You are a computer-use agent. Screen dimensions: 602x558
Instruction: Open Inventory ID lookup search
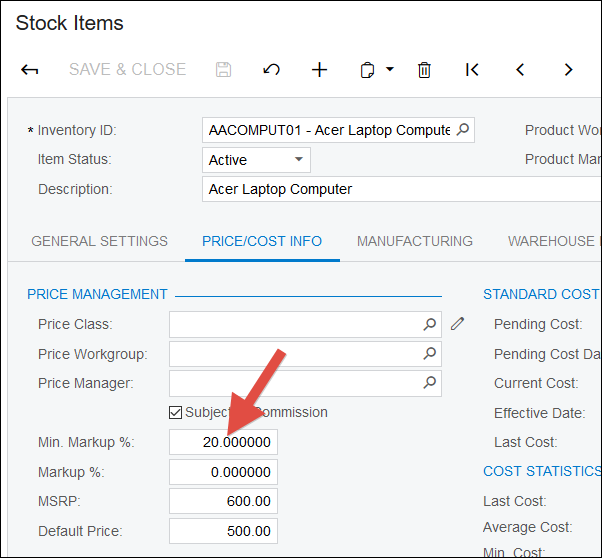point(462,130)
